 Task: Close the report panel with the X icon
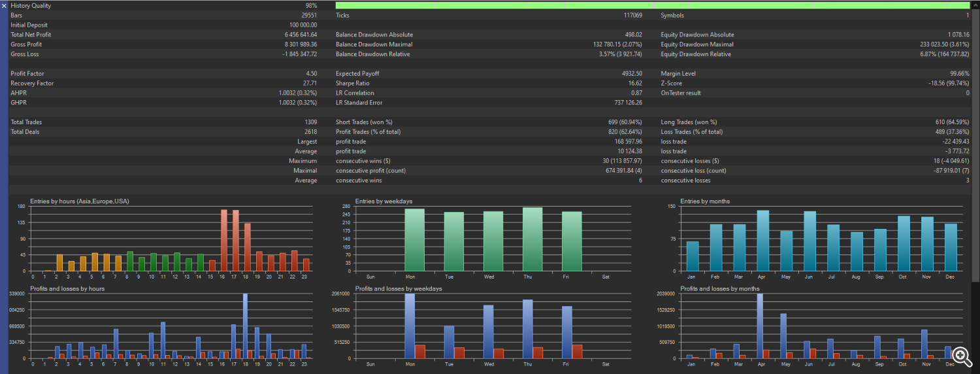tap(4, 6)
